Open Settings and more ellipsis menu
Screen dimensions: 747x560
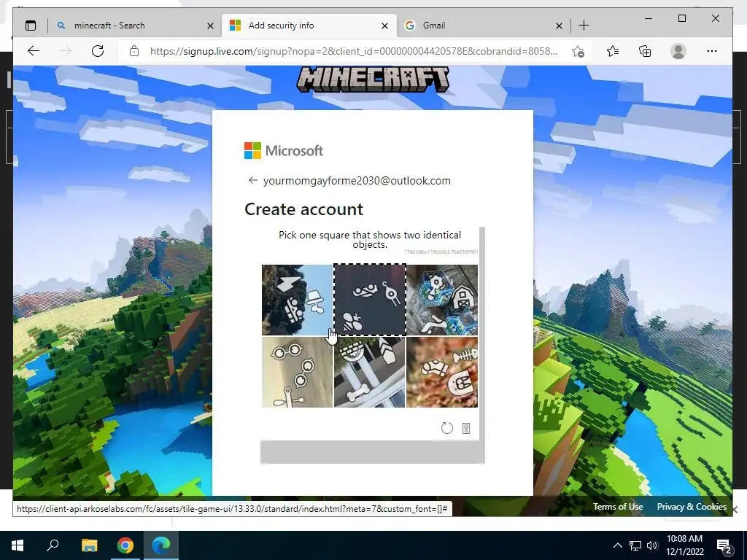coord(712,51)
